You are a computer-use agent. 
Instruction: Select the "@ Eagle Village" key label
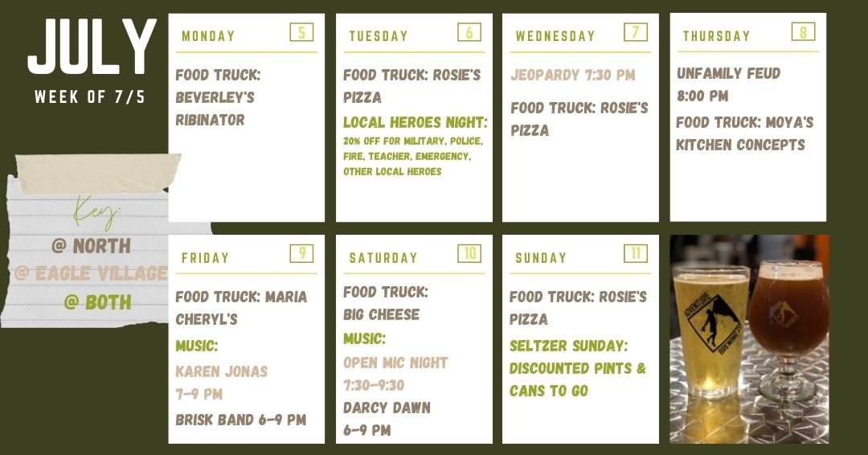[91, 274]
